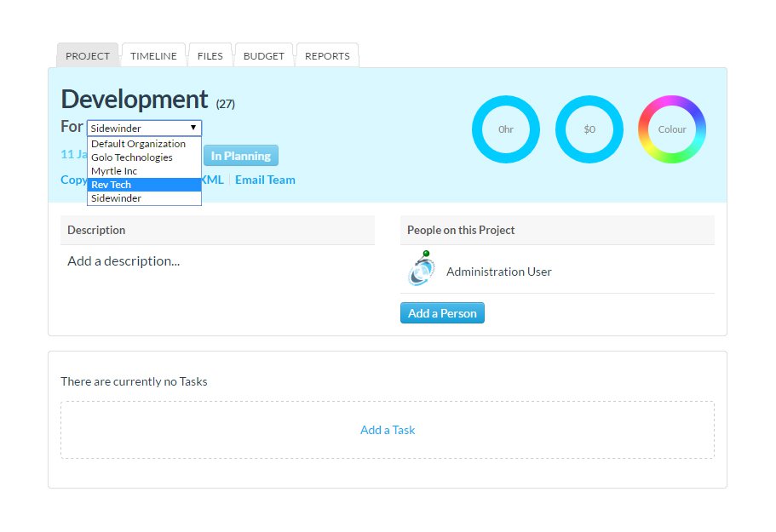776x532 pixels.
Task: Open the Files tab
Action: click(x=210, y=56)
